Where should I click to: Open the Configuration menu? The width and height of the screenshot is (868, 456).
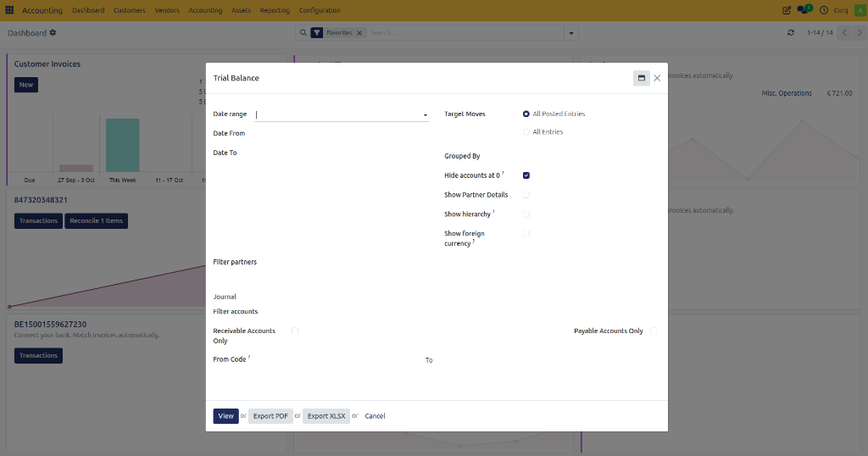(320, 10)
